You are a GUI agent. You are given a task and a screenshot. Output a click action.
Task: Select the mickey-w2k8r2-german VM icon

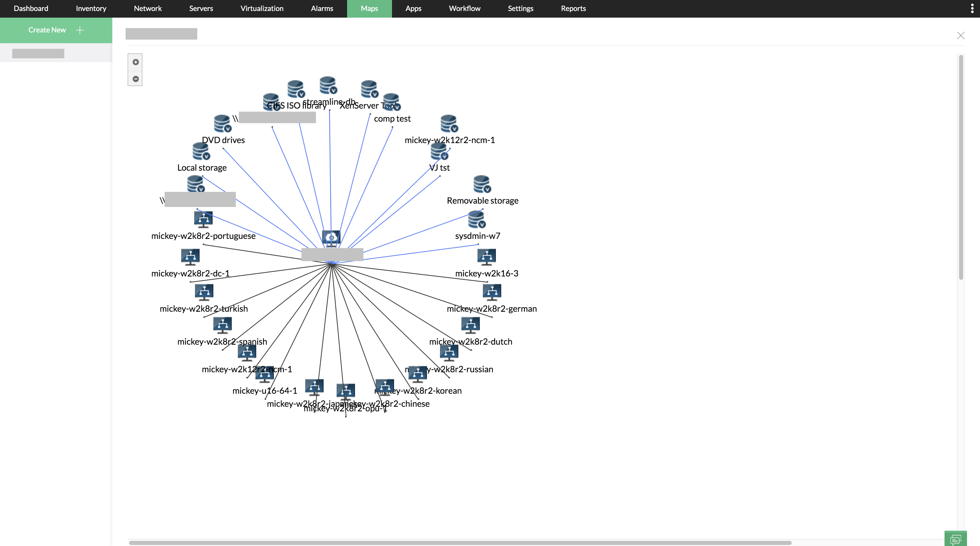point(492,292)
